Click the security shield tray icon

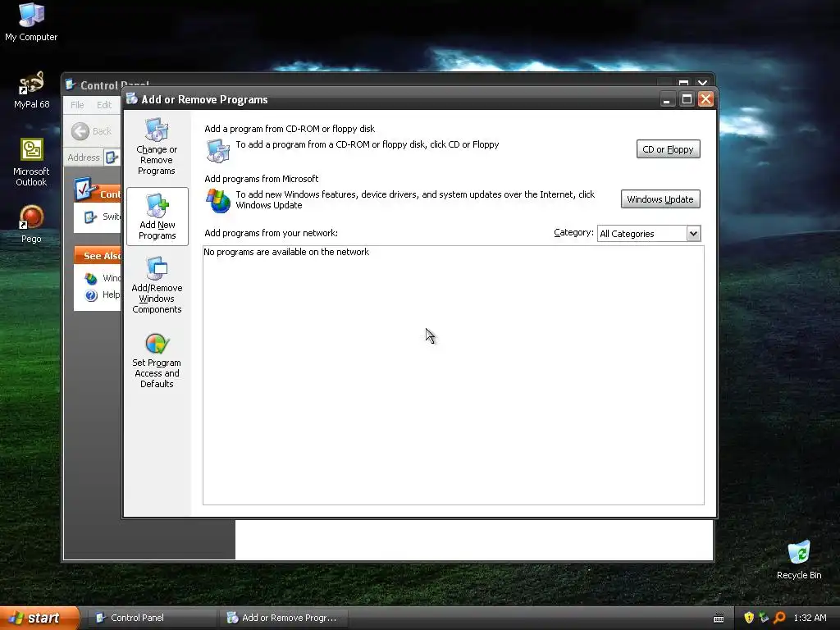749,618
